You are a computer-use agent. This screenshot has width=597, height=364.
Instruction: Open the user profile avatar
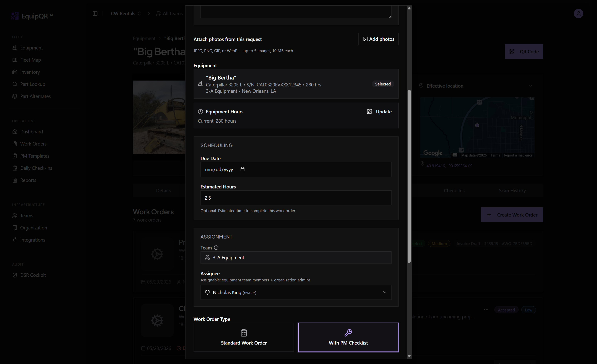(578, 13)
